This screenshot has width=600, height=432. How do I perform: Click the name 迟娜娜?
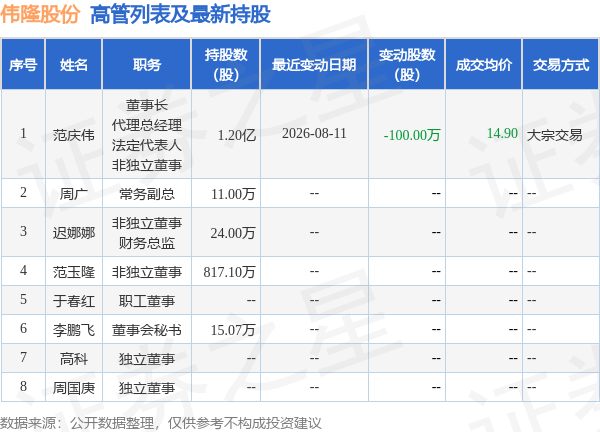point(74,232)
